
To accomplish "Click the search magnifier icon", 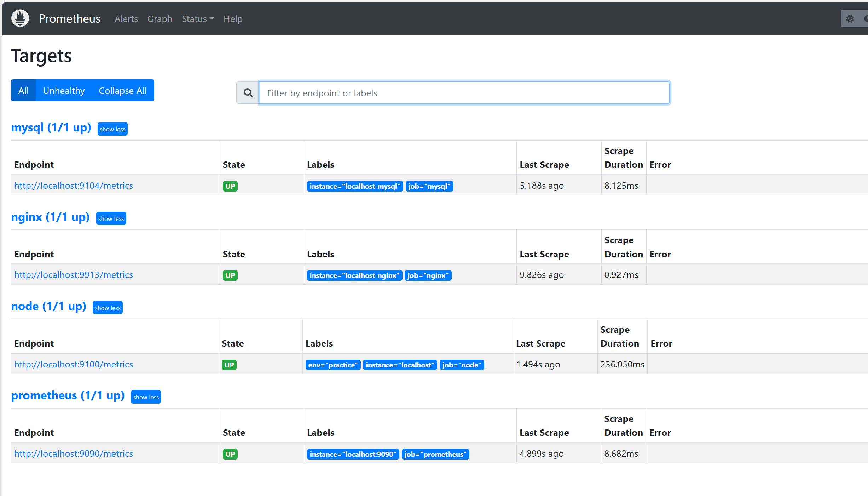I will [248, 93].
